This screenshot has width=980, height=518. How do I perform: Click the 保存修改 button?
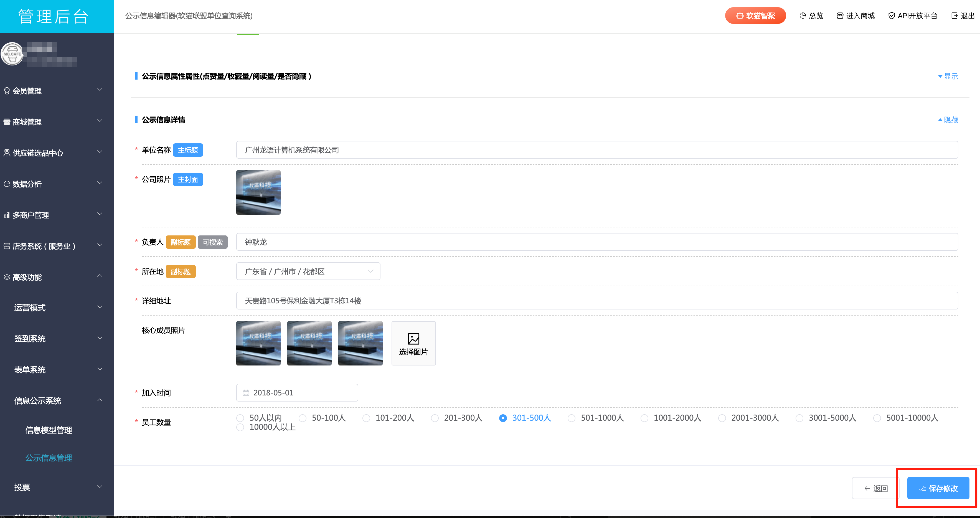(x=938, y=488)
